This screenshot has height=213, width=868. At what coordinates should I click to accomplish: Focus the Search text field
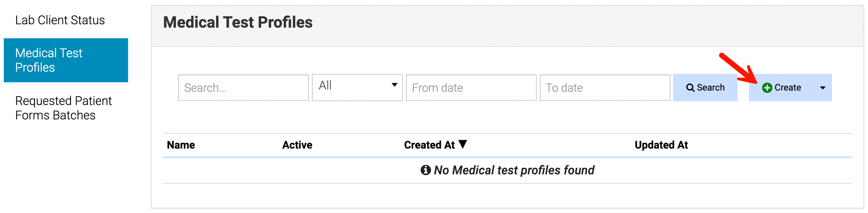tap(243, 88)
